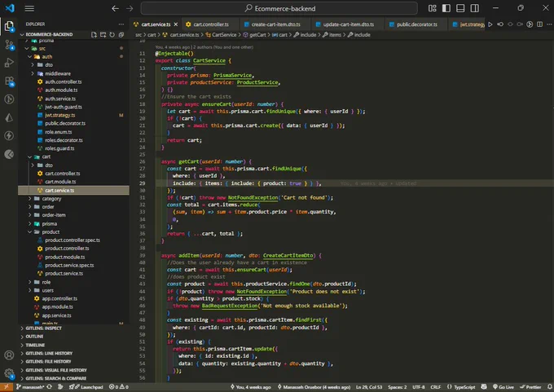Go forward with the navigation arrow
The width and height of the screenshot is (554, 392).
pyautogui.click(x=130, y=8)
